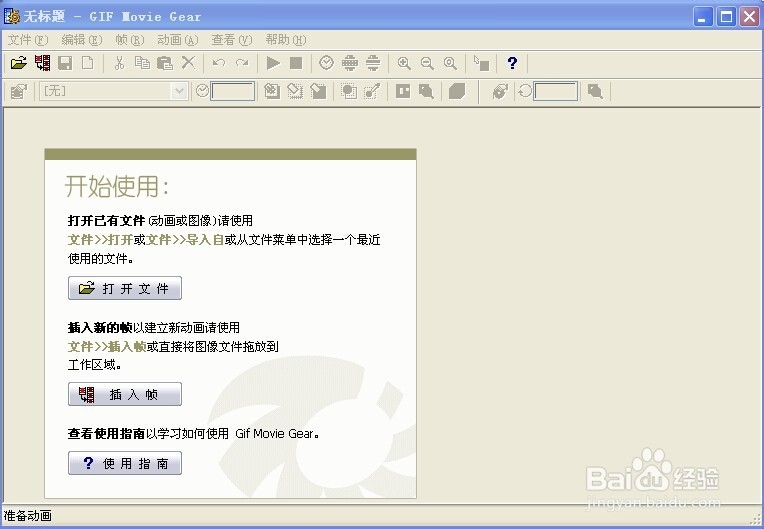Click the copy icon in toolbar

click(142, 63)
